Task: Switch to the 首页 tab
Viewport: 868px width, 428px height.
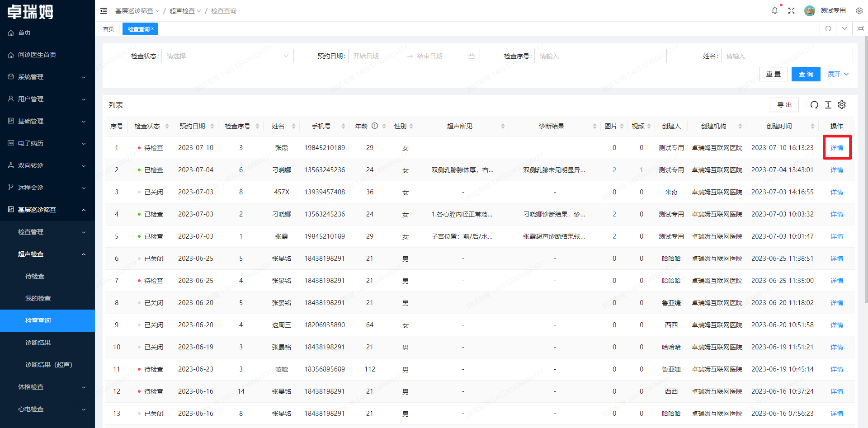Action: pos(108,29)
